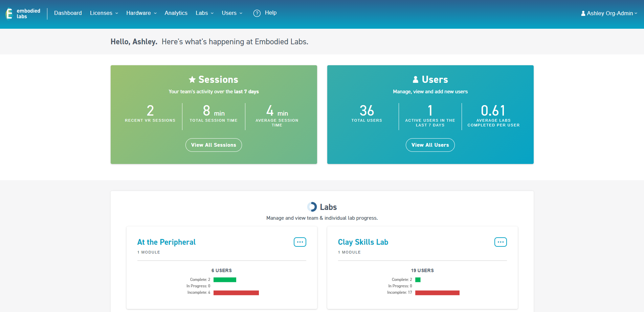Click '1 MODULE' under Clay Skills Lab
The height and width of the screenshot is (312, 644).
point(349,252)
